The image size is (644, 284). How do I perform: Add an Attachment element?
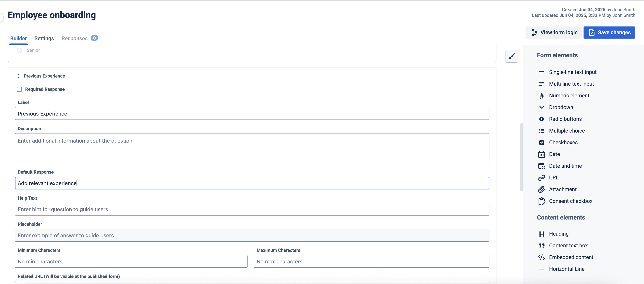point(563,189)
